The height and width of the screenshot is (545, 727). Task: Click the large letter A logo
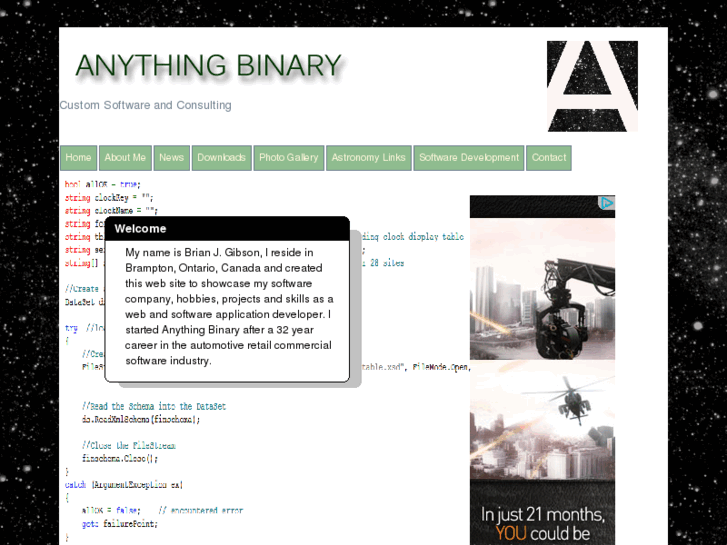(x=593, y=86)
